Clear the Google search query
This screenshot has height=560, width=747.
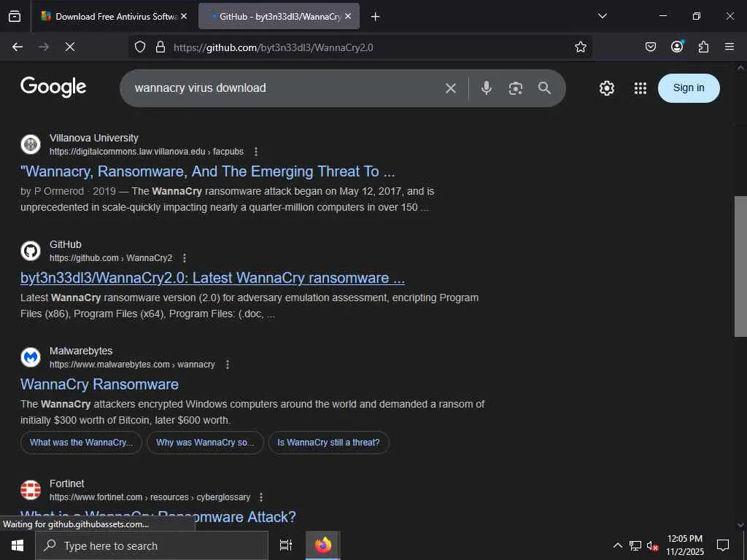(x=451, y=88)
